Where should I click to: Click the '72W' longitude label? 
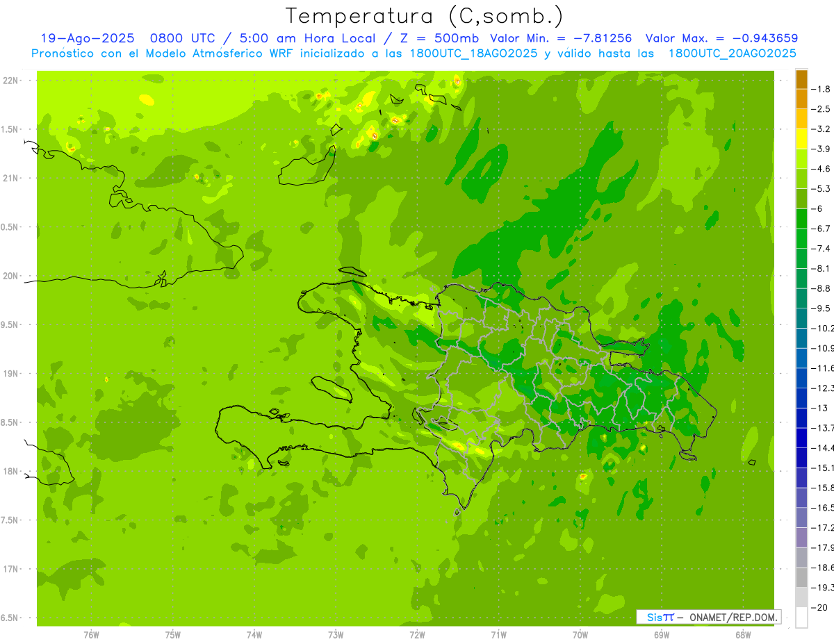[417, 634]
